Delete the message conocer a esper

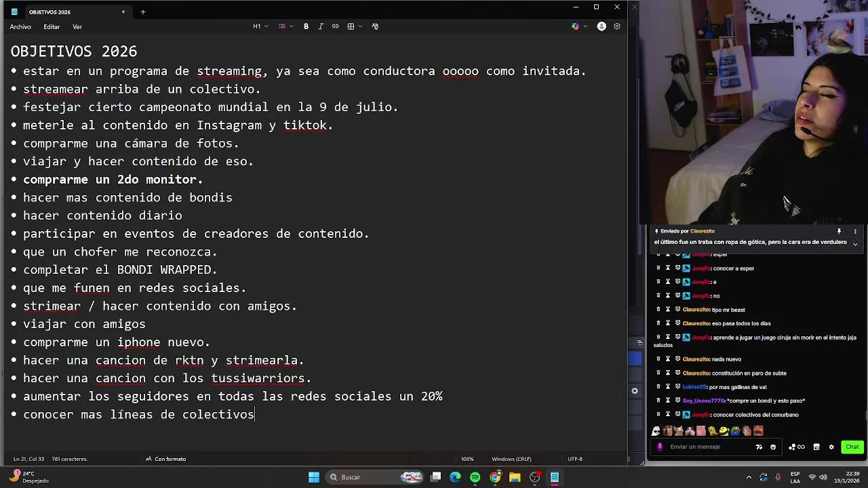tap(658, 268)
